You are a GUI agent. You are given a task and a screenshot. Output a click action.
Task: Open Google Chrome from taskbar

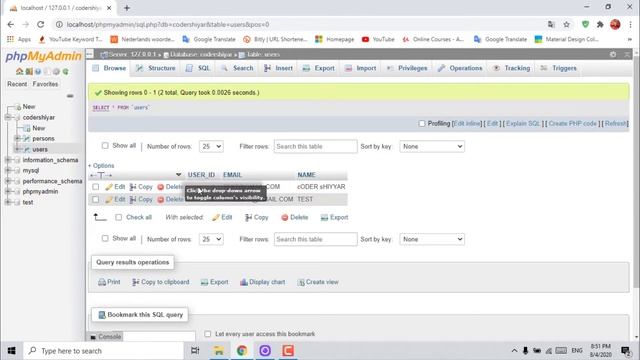click(x=242, y=351)
